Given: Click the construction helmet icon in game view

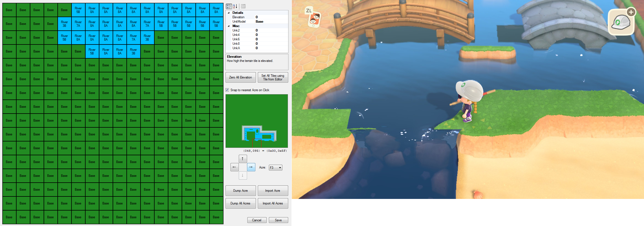Looking at the screenshot, I should point(622,22).
